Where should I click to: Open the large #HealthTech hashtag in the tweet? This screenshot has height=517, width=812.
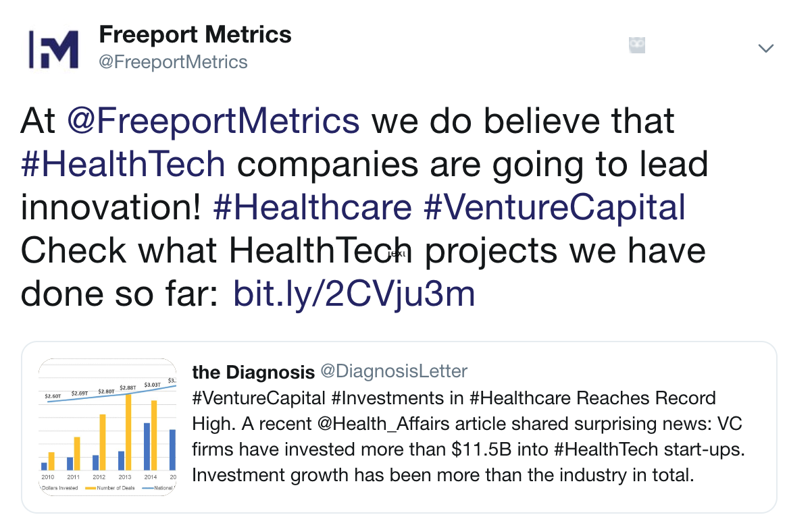click(x=123, y=165)
